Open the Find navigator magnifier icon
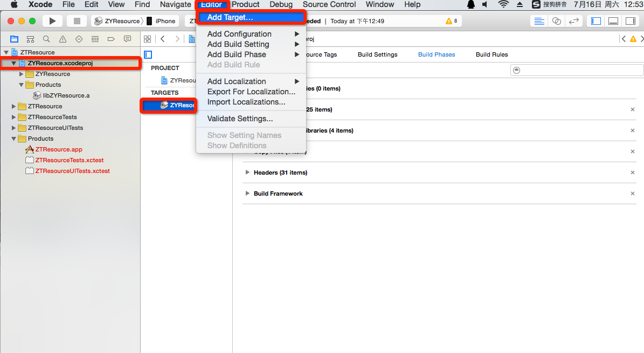Image resolution: width=644 pixels, height=353 pixels. [x=46, y=39]
